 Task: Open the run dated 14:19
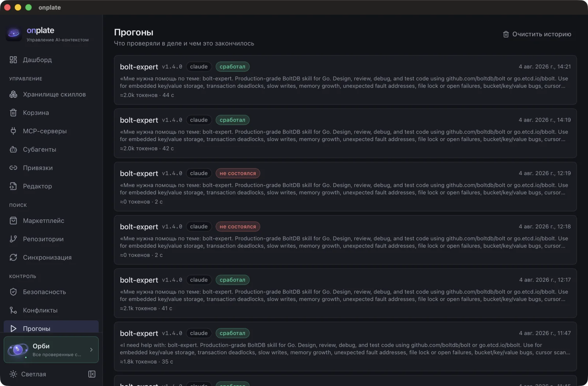coord(345,133)
